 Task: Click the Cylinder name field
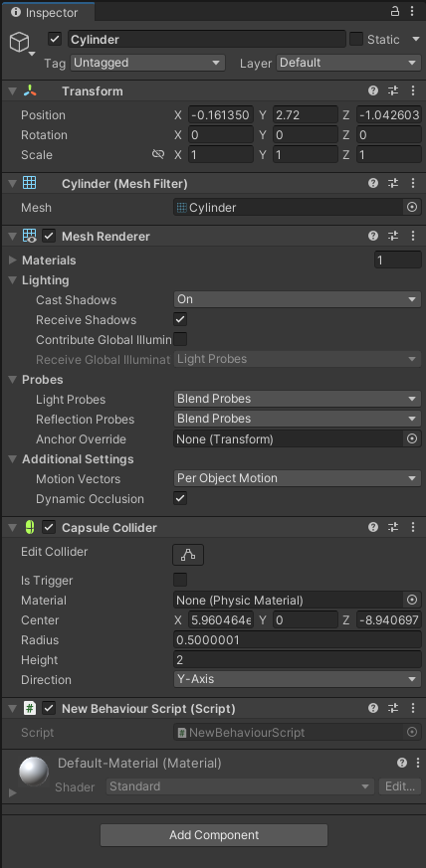pos(207,40)
